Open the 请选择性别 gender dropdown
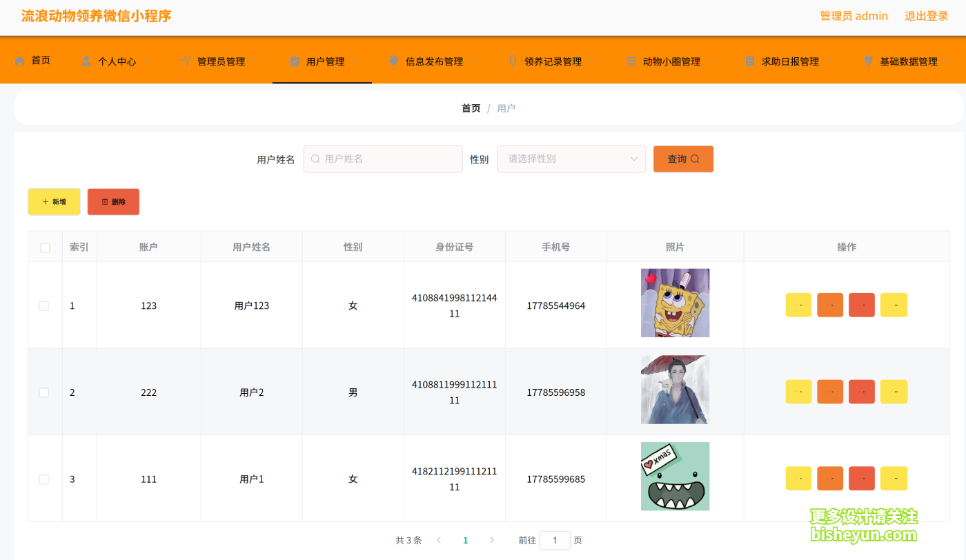 (571, 159)
